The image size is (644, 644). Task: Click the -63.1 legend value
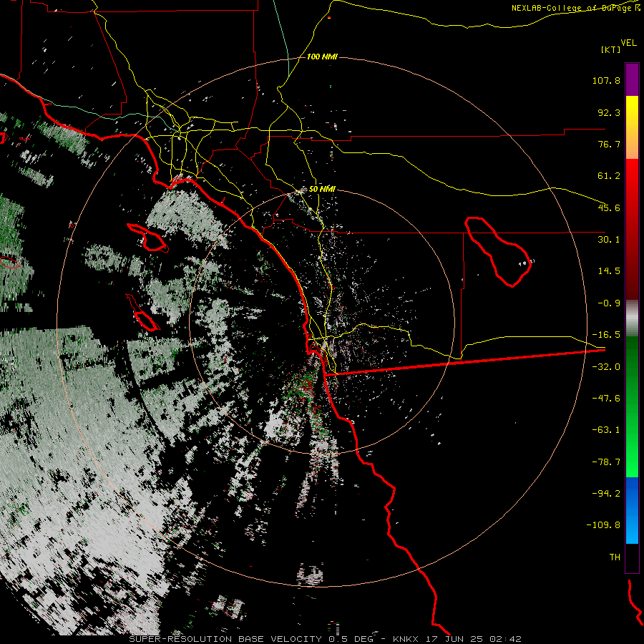pos(606,430)
